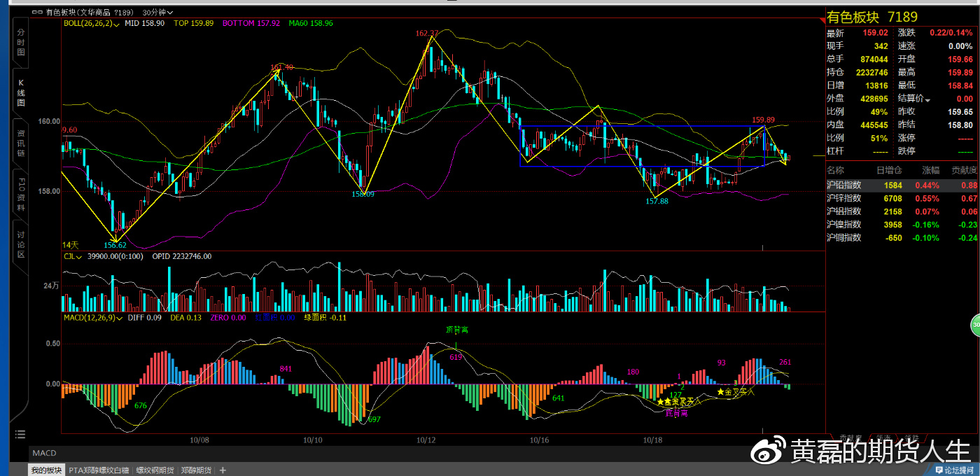Select the 我的板块 bottom tab
980x476 pixels.
[x=46, y=470]
